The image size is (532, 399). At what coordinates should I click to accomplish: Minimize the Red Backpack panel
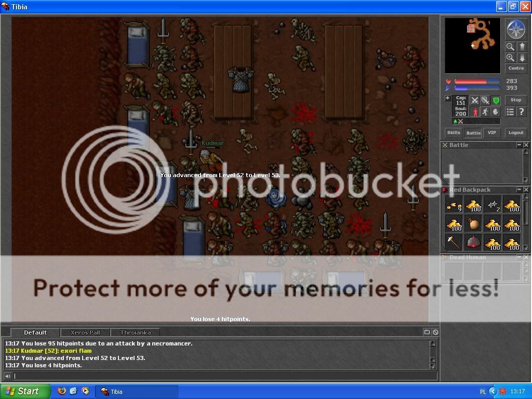519,189
